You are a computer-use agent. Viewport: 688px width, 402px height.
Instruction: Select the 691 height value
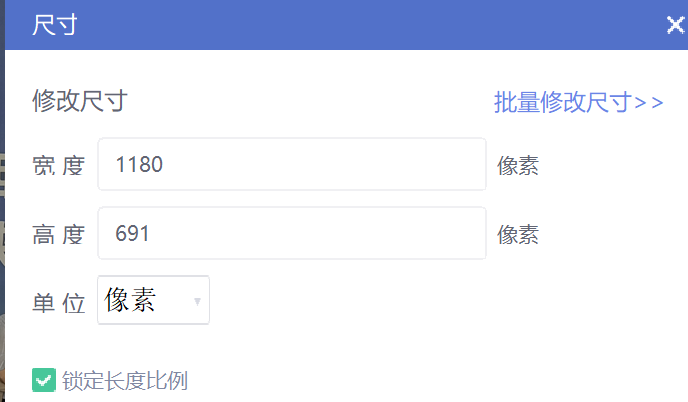click(133, 233)
